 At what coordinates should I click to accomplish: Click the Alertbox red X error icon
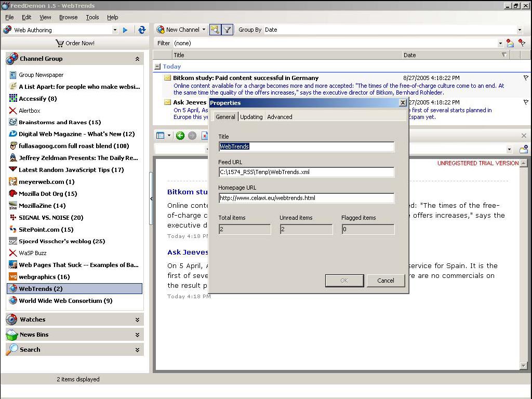pos(13,111)
